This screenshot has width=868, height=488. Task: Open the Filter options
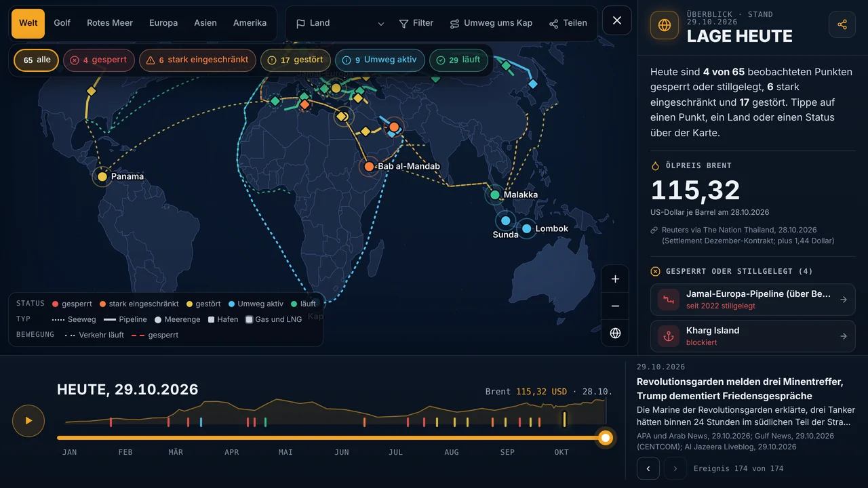tap(416, 23)
